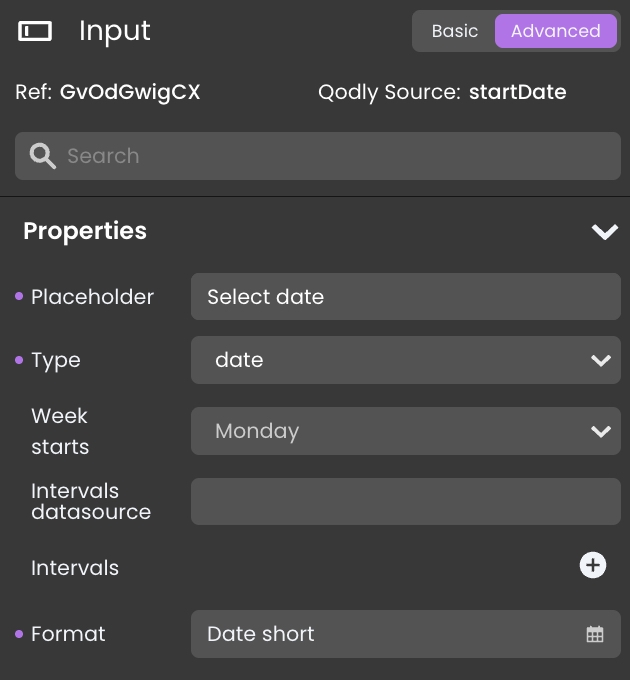Click the search magnifier icon

click(43, 156)
